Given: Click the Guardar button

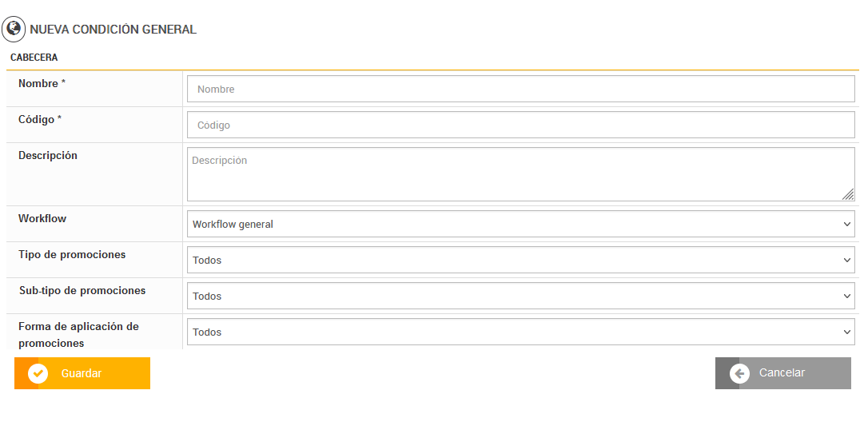Looking at the screenshot, I should coord(82,373).
